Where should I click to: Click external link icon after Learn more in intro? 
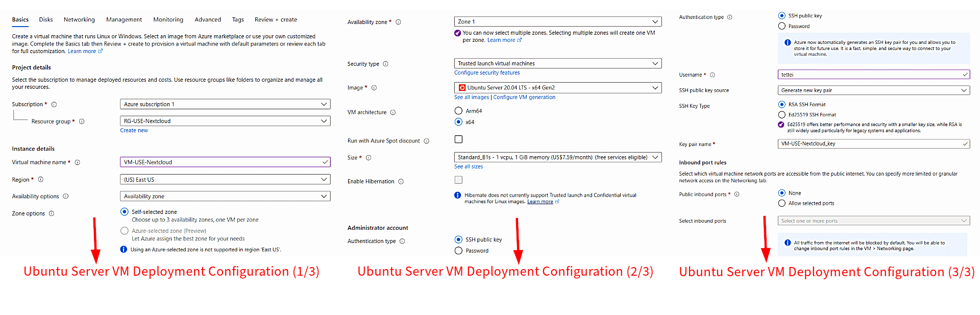[101, 51]
